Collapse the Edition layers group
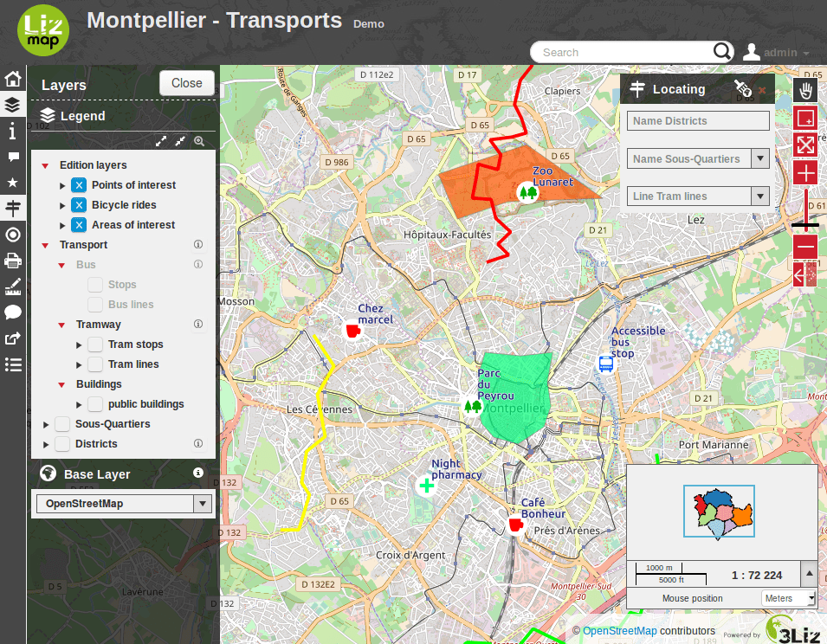Viewport: 827px width, 644px height. [45, 165]
